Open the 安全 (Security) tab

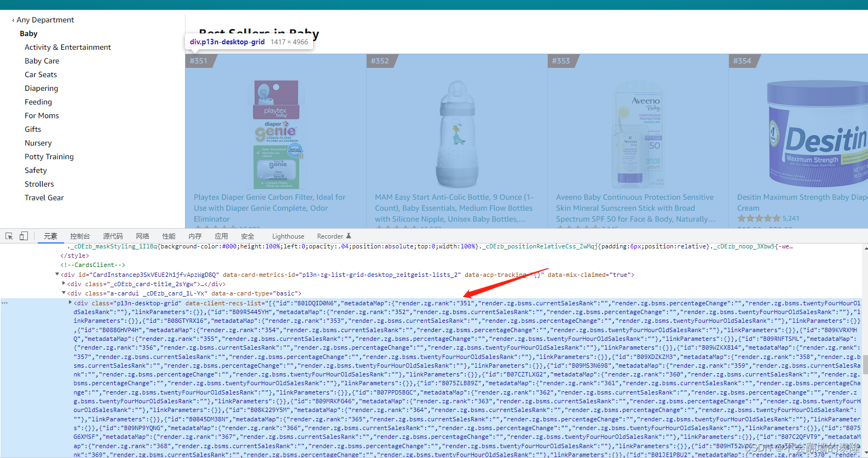coord(247,236)
